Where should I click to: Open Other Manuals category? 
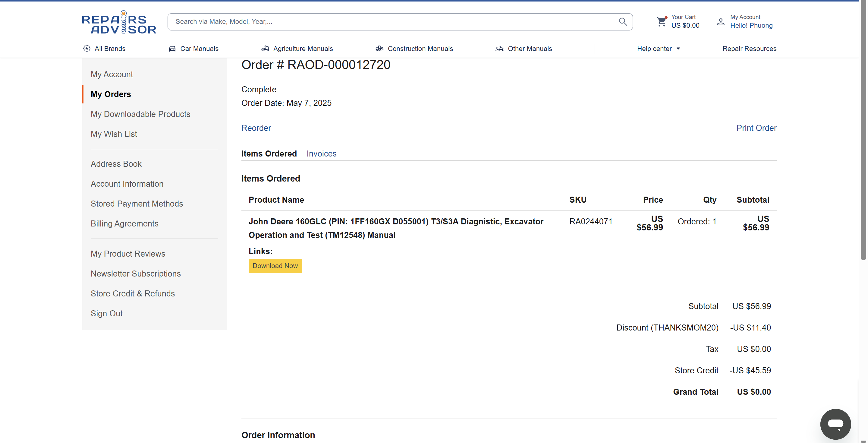524,49
